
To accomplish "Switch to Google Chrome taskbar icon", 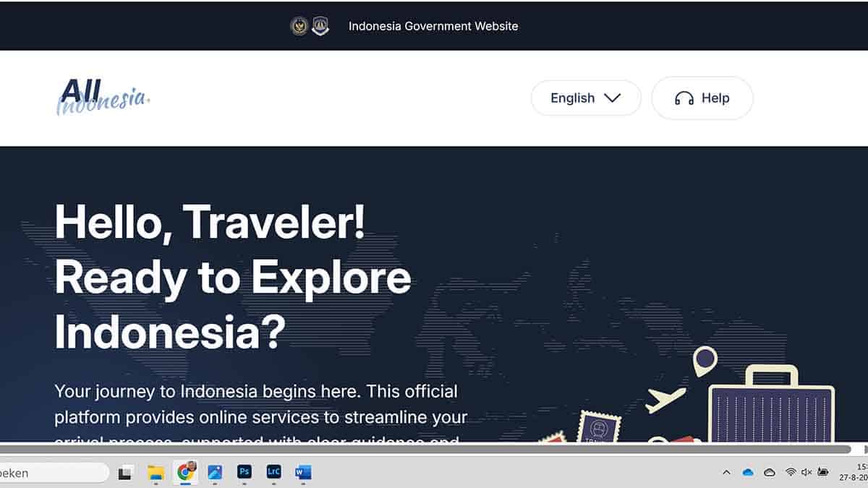I will pos(186,472).
